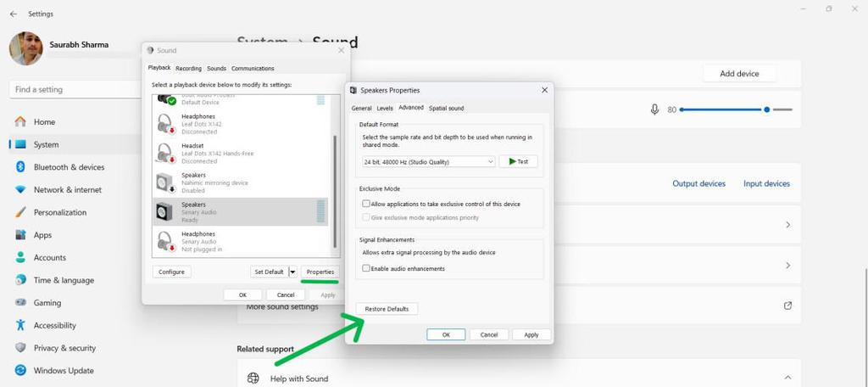Select Headphones Leaf Dots X142 device
Screen dimensions: 868x387
tap(240, 124)
